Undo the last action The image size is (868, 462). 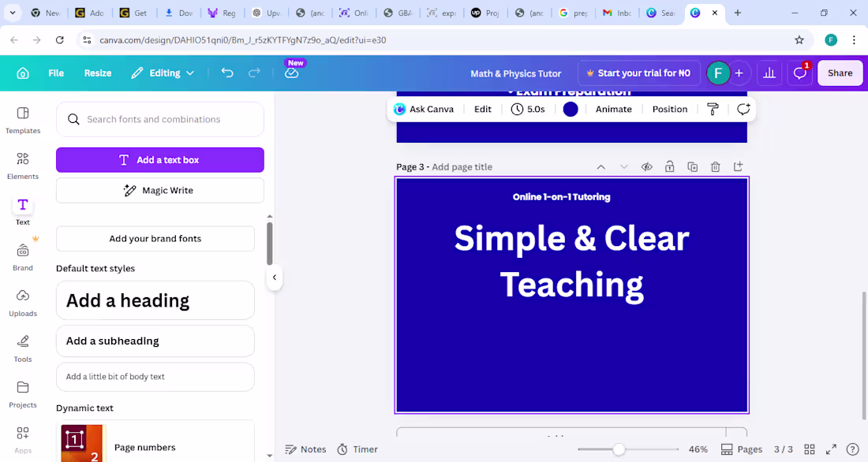pyautogui.click(x=227, y=73)
